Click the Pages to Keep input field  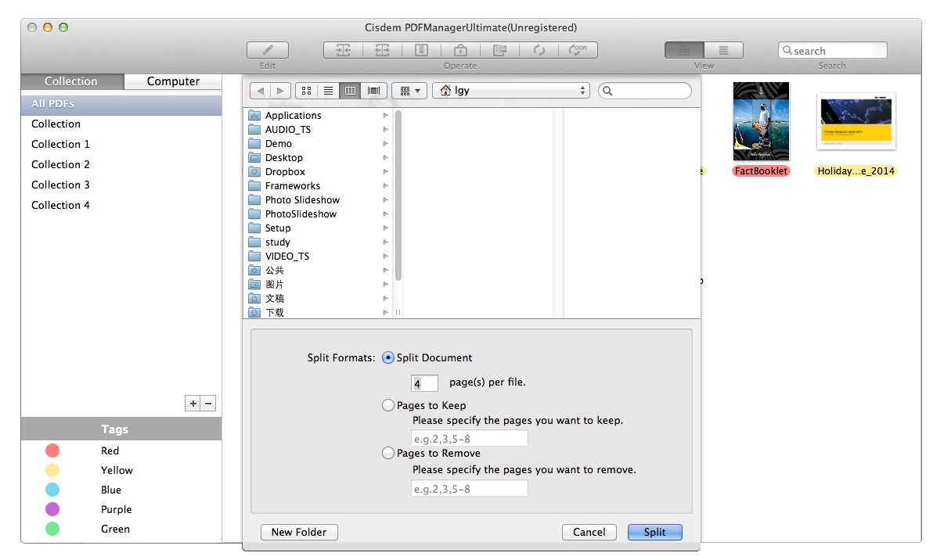(470, 439)
